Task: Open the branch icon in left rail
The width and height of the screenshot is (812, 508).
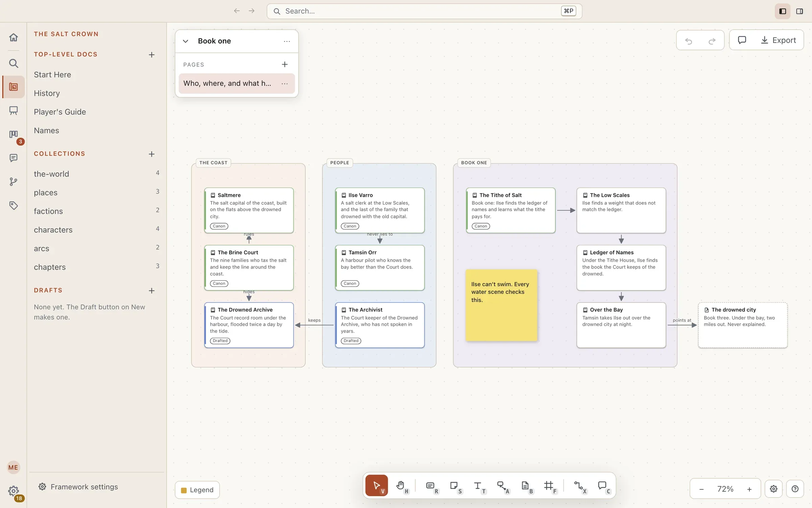Action: pyautogui.click(x=14, y=182)
